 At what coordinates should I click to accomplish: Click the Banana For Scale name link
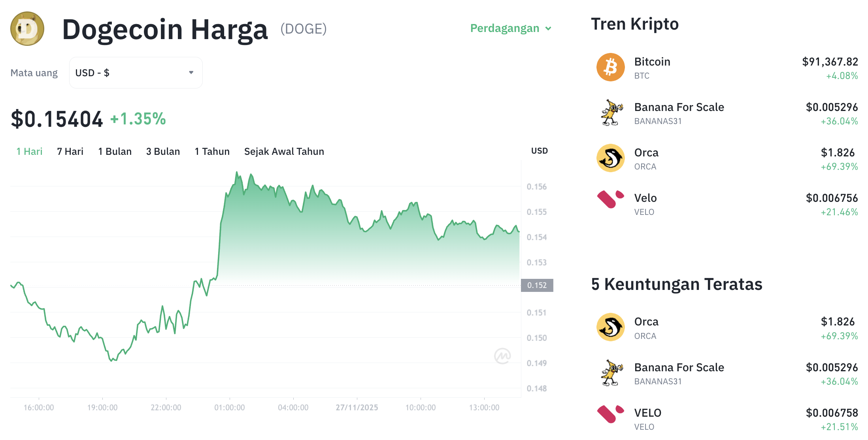click(679, 107)
